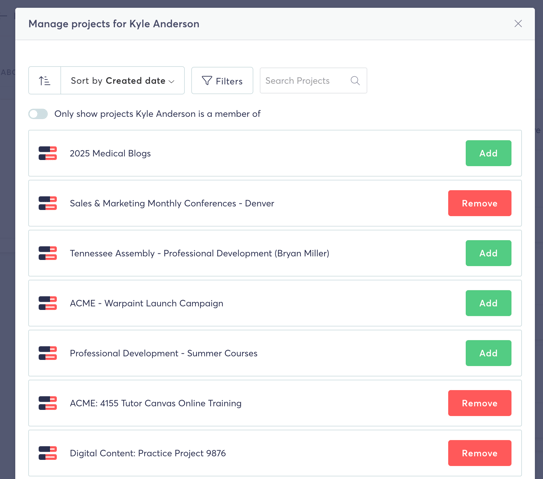Screen dimensions: 543x479
Task: Click the ACME Warpaint Launch Campaign project icon
Action: pyautogui.click(x=48, y=303)
